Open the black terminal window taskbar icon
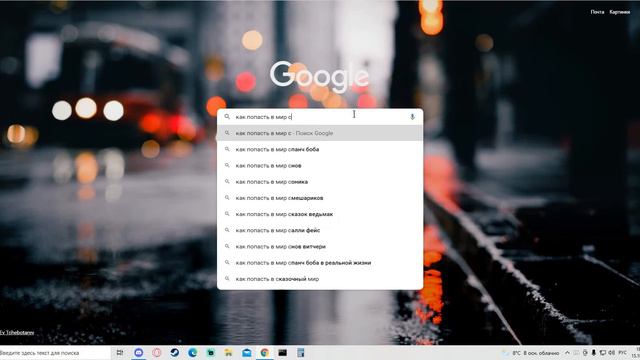The width and height of the screenshot is (640, 360). click(x=282, y=353)
